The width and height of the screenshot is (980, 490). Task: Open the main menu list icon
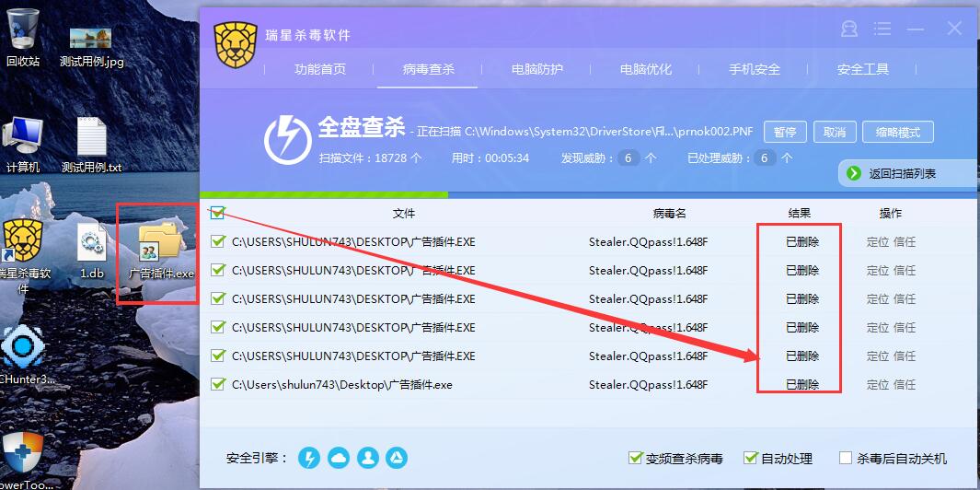(882, 29)
